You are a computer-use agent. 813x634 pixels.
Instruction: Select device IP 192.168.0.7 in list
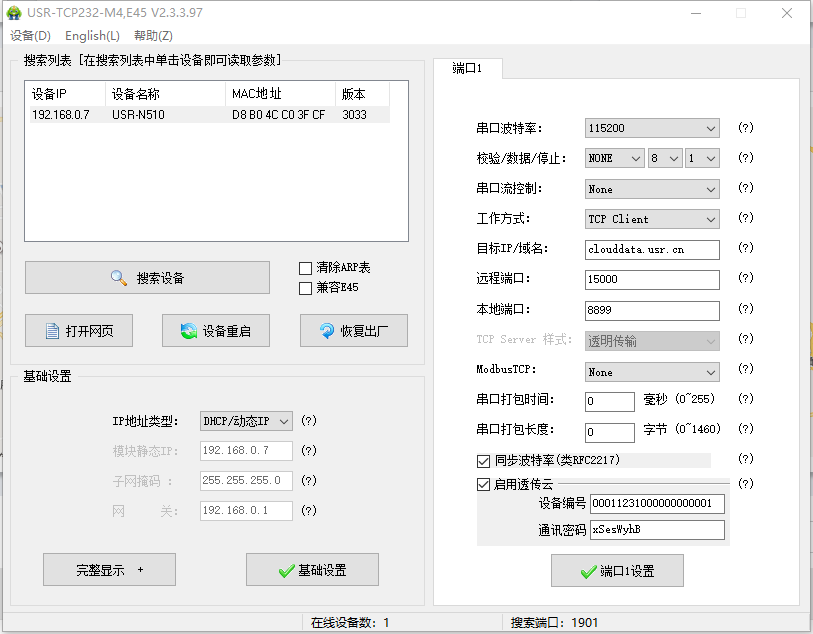[61, 115]
